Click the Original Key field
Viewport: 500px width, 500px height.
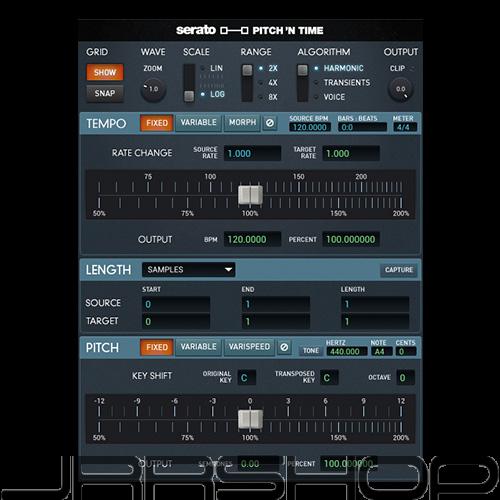click(247, 378)
